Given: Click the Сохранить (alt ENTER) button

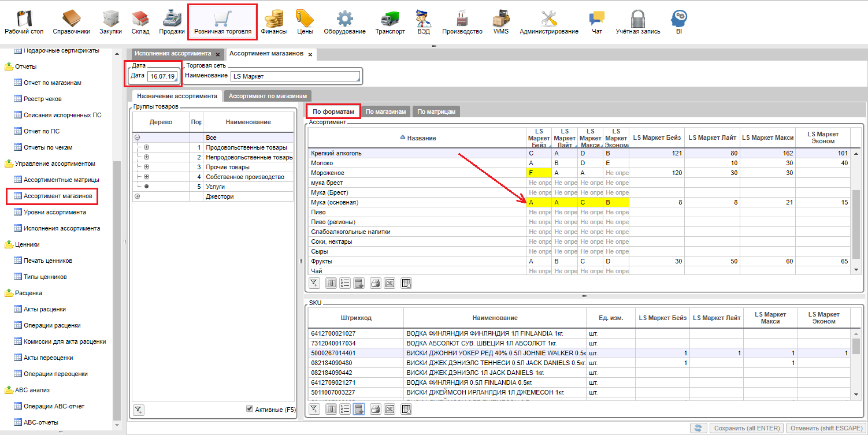Looking at the screenshot, I should coord(747,428).
